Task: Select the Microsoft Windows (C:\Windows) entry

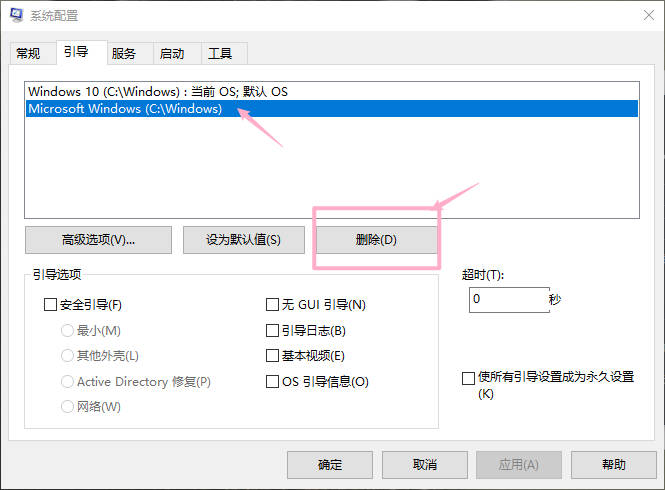Action: click(x=332, y=109)
